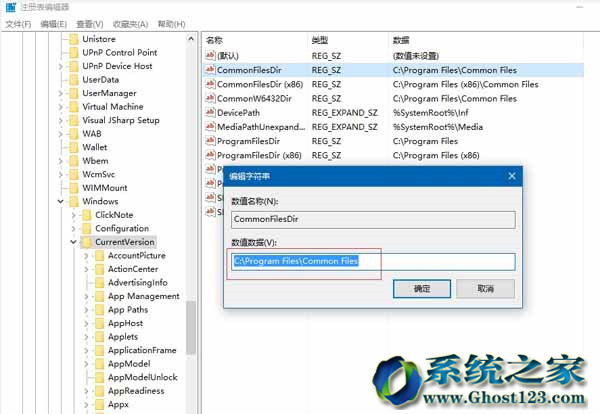Expand the App Paths key
This screenshot has width=600, height=414.
pos(86,310)
